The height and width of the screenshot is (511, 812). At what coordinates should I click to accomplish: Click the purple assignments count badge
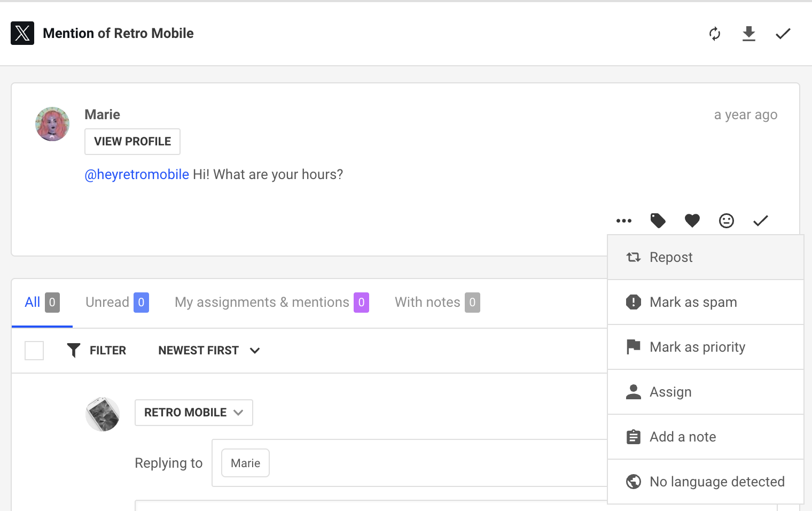click(361, 303)
